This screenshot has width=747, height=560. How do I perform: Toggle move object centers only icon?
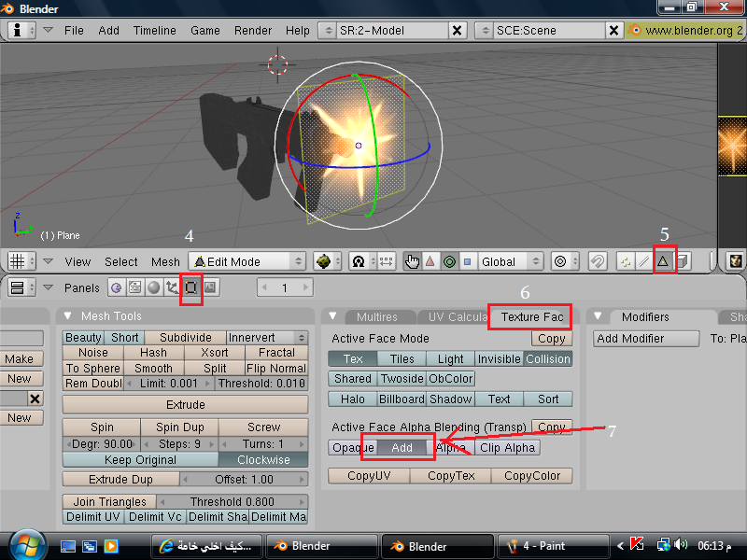pyautogui.click(x=387, y=261)
